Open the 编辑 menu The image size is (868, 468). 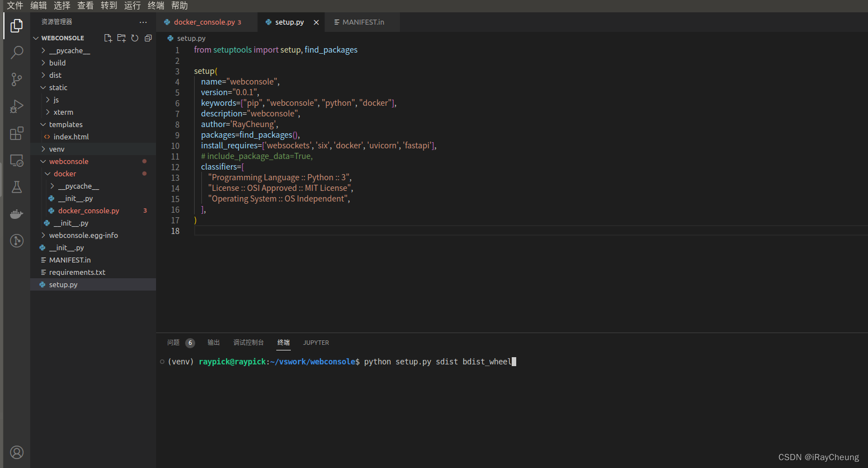point(39,6)
